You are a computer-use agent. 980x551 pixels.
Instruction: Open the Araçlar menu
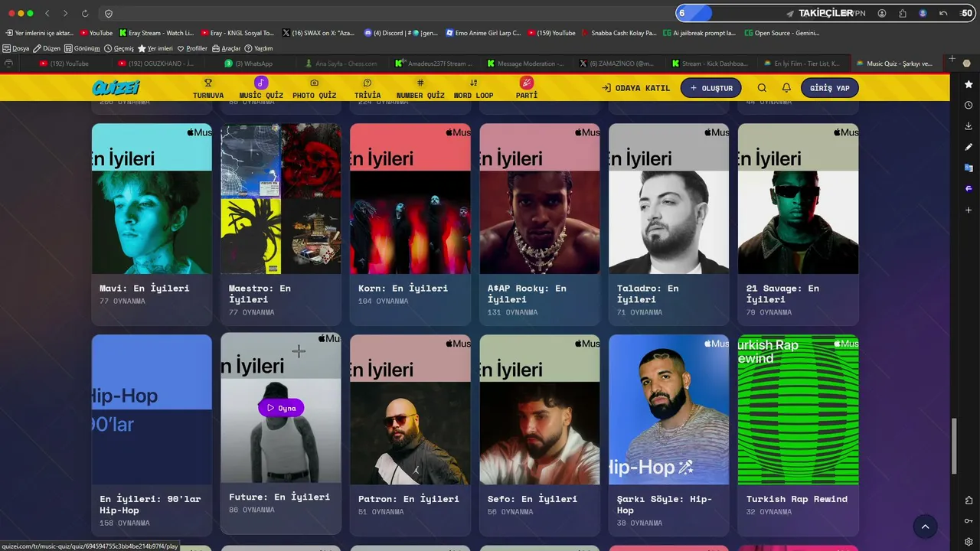pos(227,48)
